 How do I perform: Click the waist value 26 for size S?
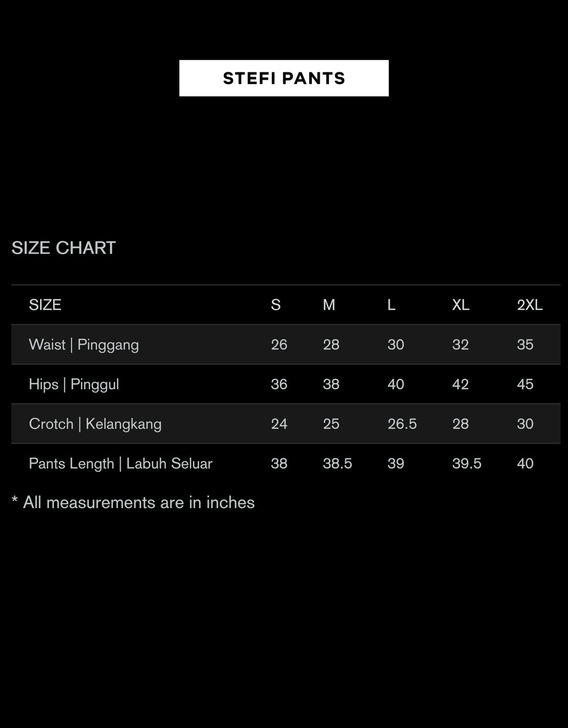(x=279, y=345)
